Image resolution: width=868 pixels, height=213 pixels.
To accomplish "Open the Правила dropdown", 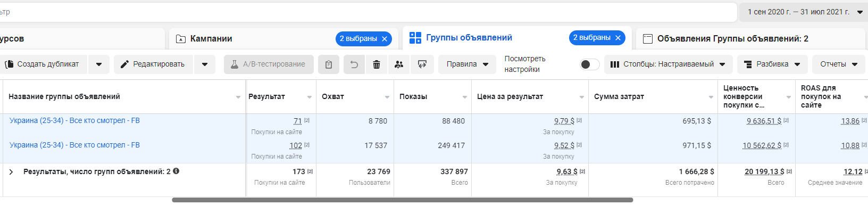I will click(467, 64).
